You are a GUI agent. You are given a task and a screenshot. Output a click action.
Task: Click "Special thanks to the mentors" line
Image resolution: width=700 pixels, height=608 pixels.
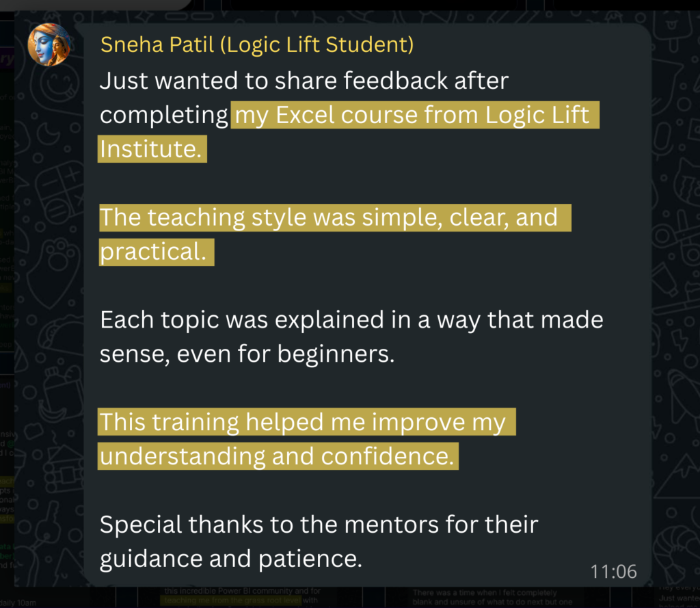point(319,525)
